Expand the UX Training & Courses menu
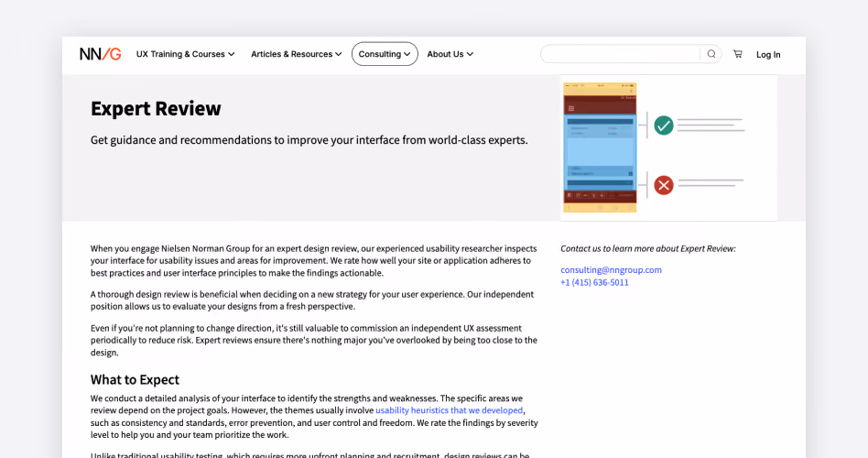The height and width of the screenshot is (458, 868). tap(186, 54)
